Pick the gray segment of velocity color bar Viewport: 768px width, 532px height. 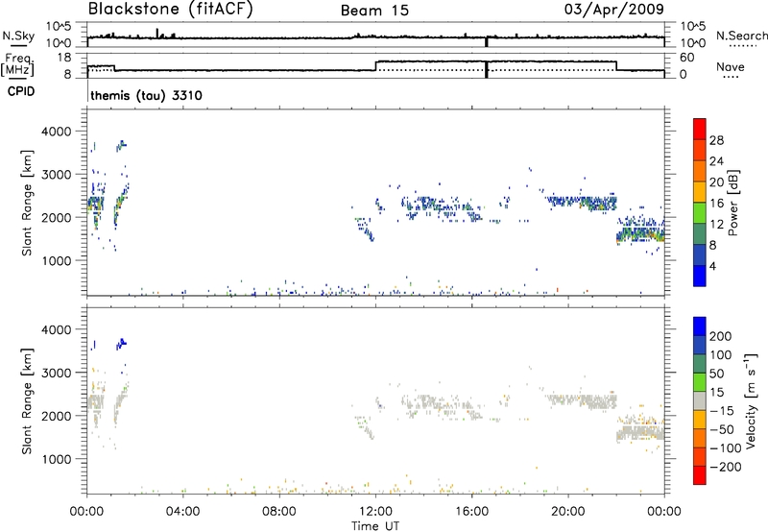coord(700,400)
